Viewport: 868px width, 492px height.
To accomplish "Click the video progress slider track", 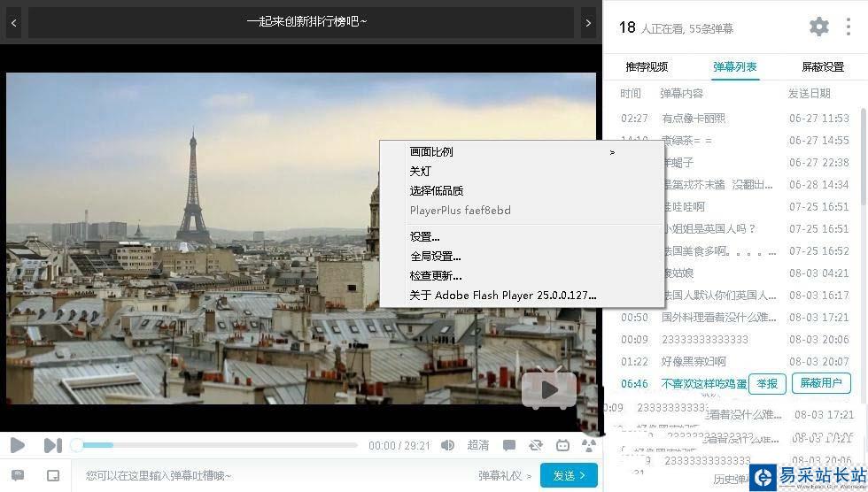I will click(216, 445).
